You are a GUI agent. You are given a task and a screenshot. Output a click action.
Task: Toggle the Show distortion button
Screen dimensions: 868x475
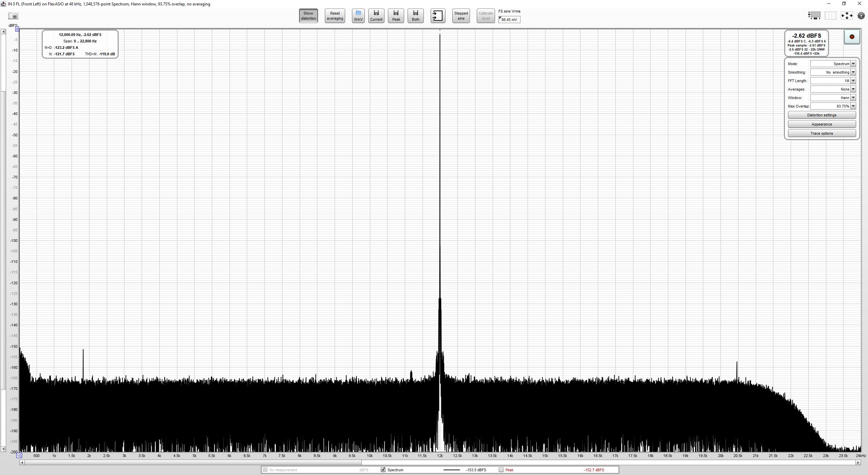(x=308, y=16)
